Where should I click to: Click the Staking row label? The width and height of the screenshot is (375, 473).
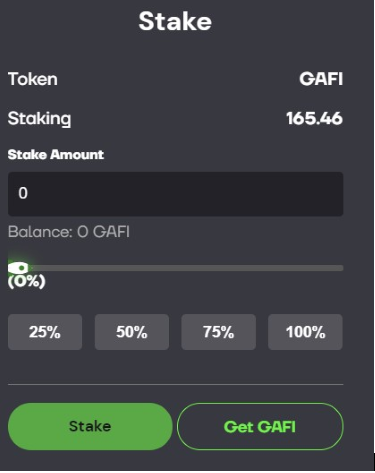39,119
